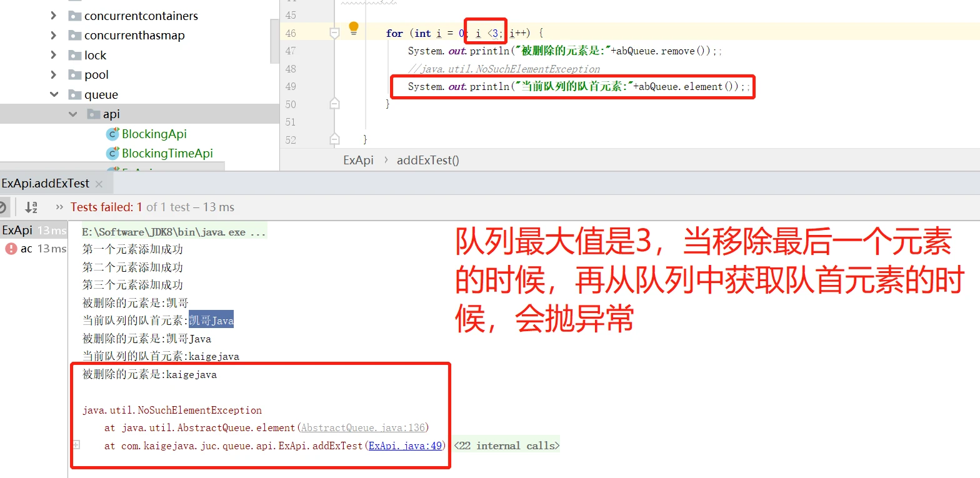Viewport: 980px width, 478px height.
Task: Expand the concurrentcontainers folder
Action: 54,16
